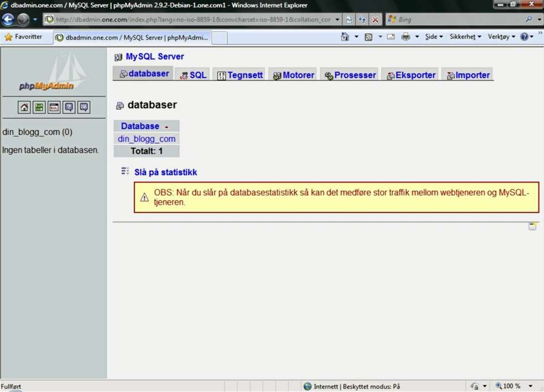The image size is (544, 392).
Task: Expand the zoom level dropdown arrow
Action: tap(531, 386)
